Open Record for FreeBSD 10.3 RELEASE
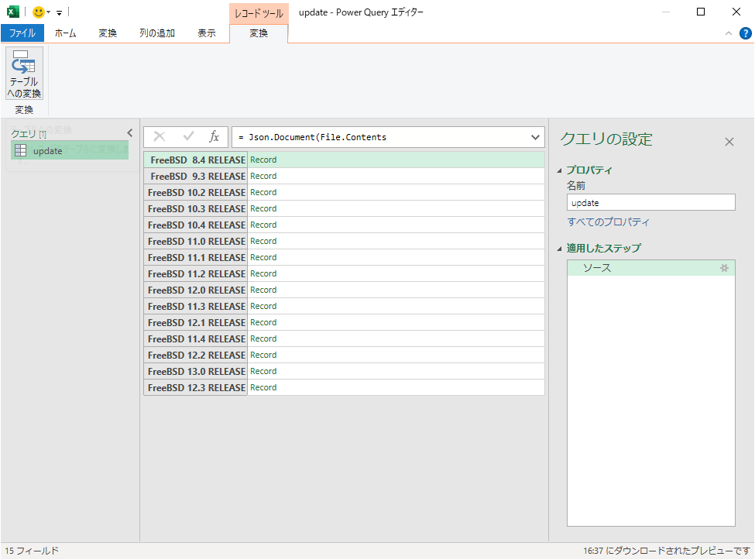Screen dimensions: 755x560 pos(263,208)
